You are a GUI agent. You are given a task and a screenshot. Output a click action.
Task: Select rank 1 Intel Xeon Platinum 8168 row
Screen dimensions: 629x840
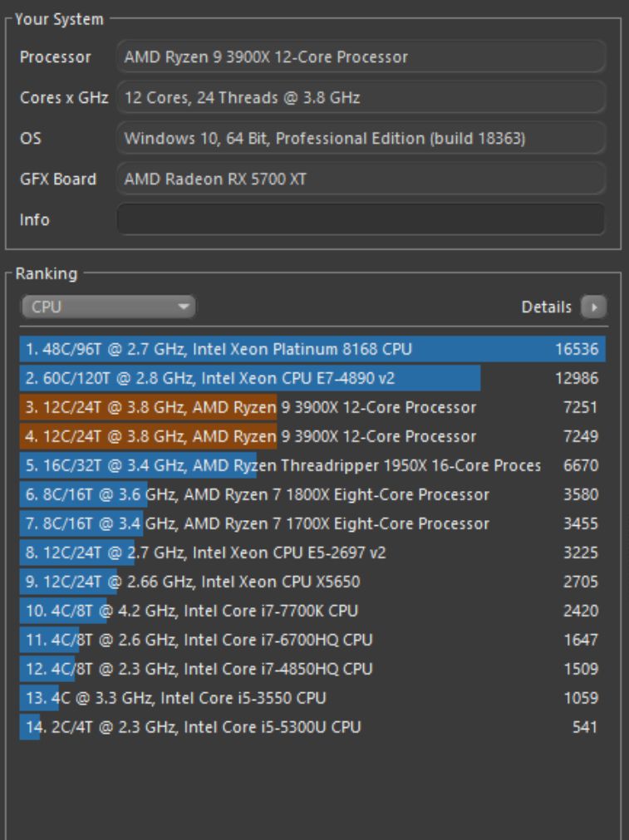(x=313, y=349)
